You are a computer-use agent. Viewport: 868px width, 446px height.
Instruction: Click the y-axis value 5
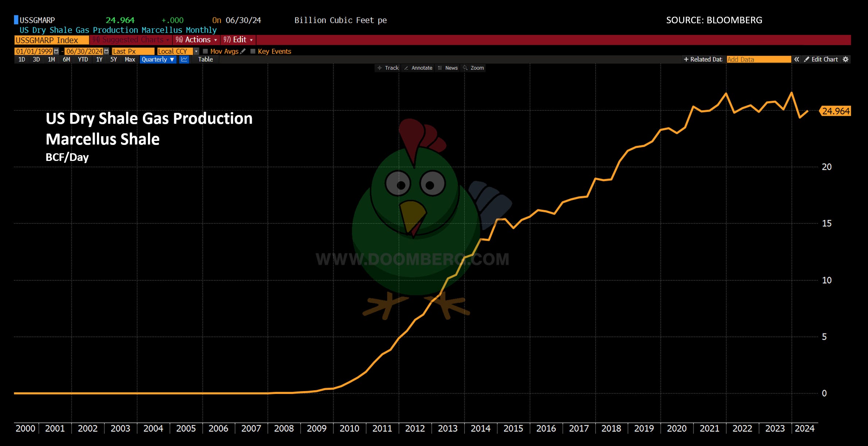pos(824,337)
